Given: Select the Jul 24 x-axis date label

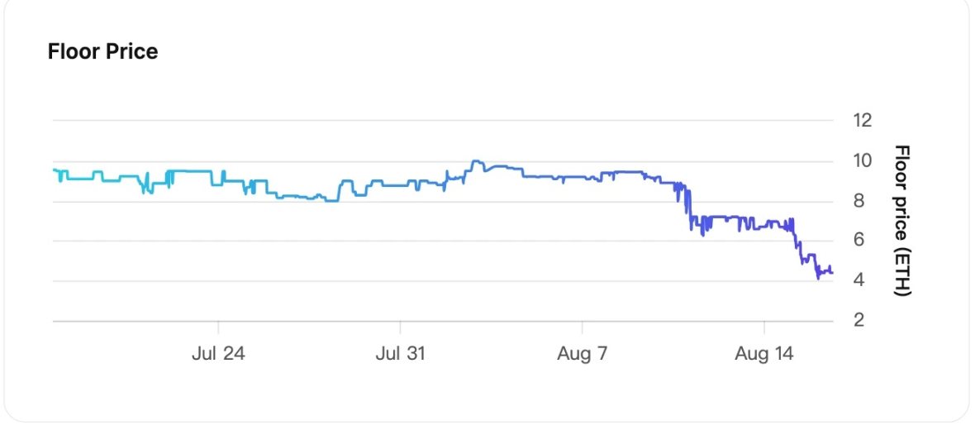Looking at the screenshot, I should pyautogui.click(x=218, y=354).
